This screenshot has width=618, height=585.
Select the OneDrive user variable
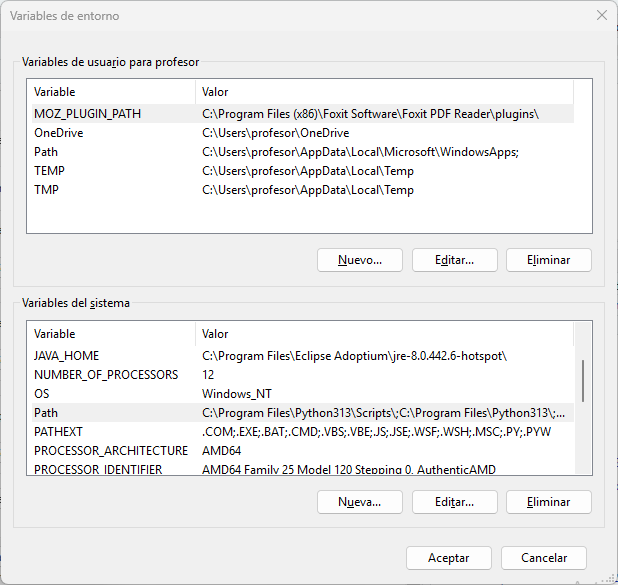point(303,133)
